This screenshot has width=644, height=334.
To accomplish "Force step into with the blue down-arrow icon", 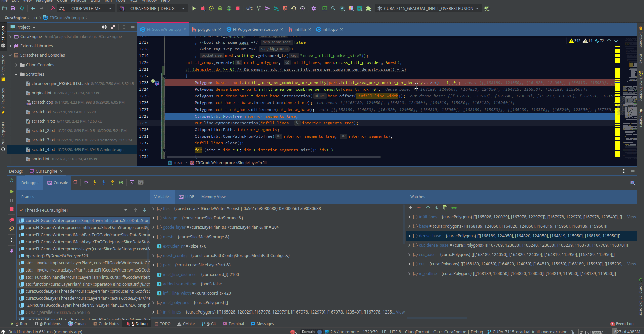I will click(x=104, y=182).
